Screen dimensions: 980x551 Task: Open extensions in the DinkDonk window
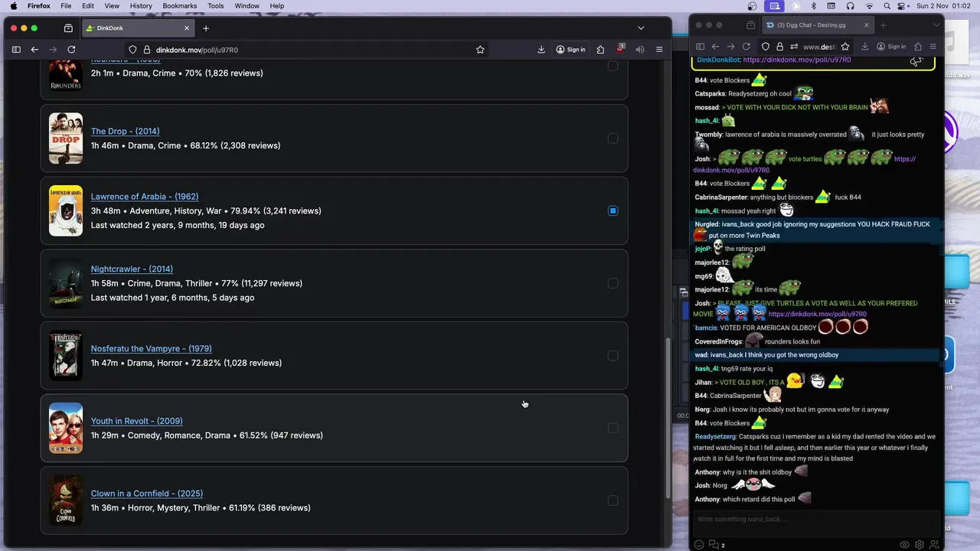coord(600,50)
